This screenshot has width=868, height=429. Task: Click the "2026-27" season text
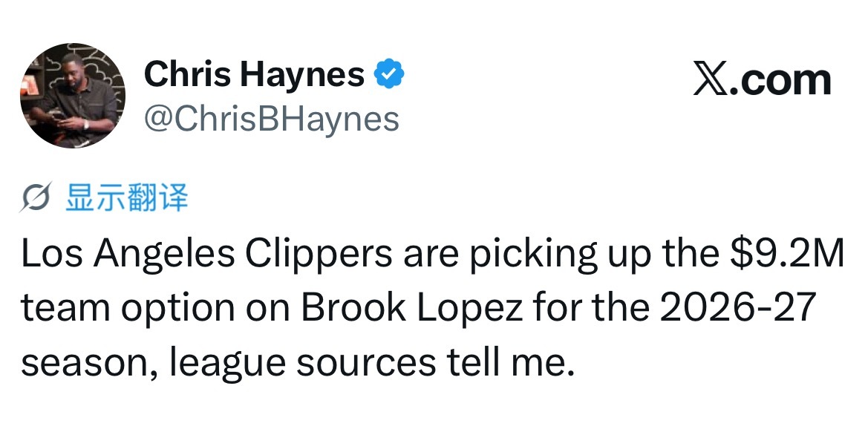[x=739, y=308]
